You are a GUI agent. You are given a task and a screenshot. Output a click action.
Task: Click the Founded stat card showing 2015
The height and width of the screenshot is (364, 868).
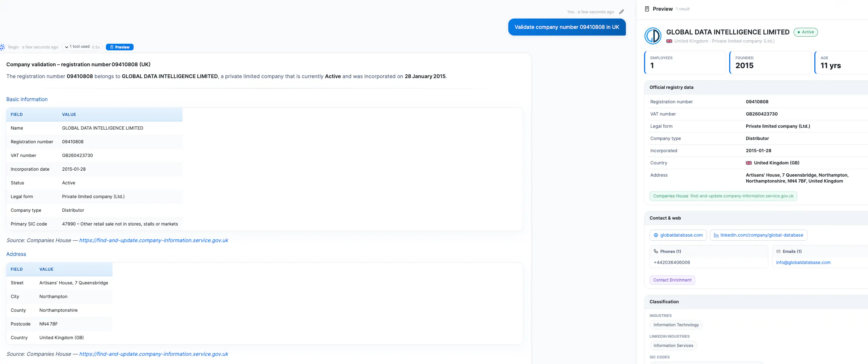(x=770, y=63)
